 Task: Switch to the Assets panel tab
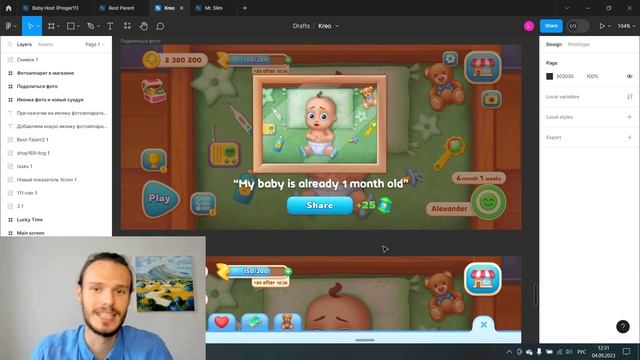pos(45,44)
